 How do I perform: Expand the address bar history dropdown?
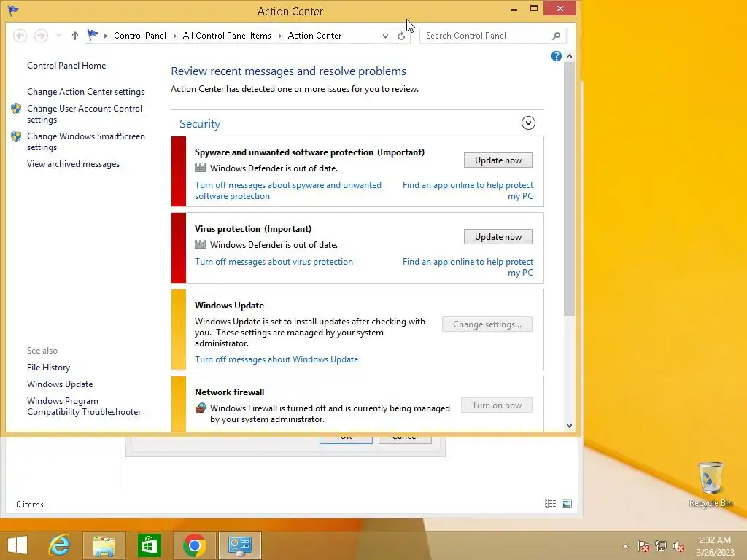[x=385, y=36]
